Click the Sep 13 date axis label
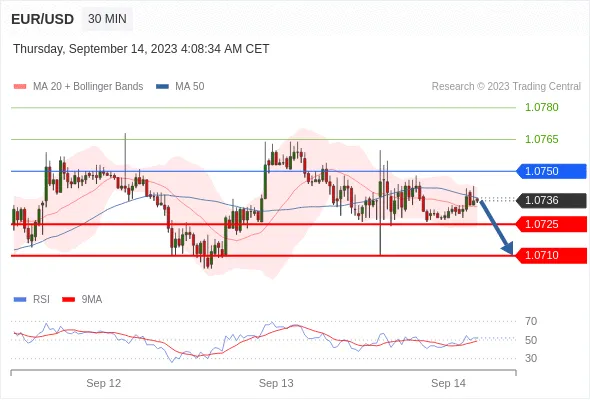 [276, 383]
